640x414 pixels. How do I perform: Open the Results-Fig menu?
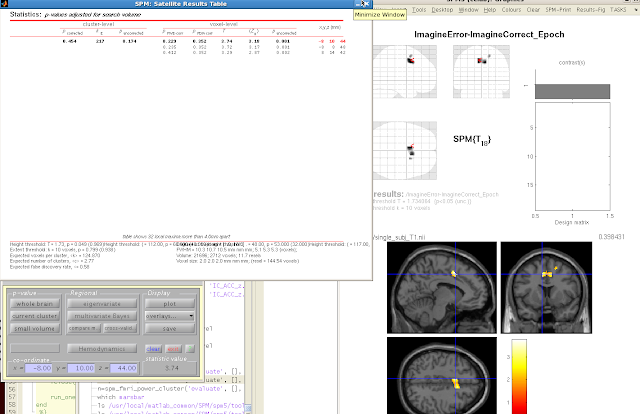(591, 10)
